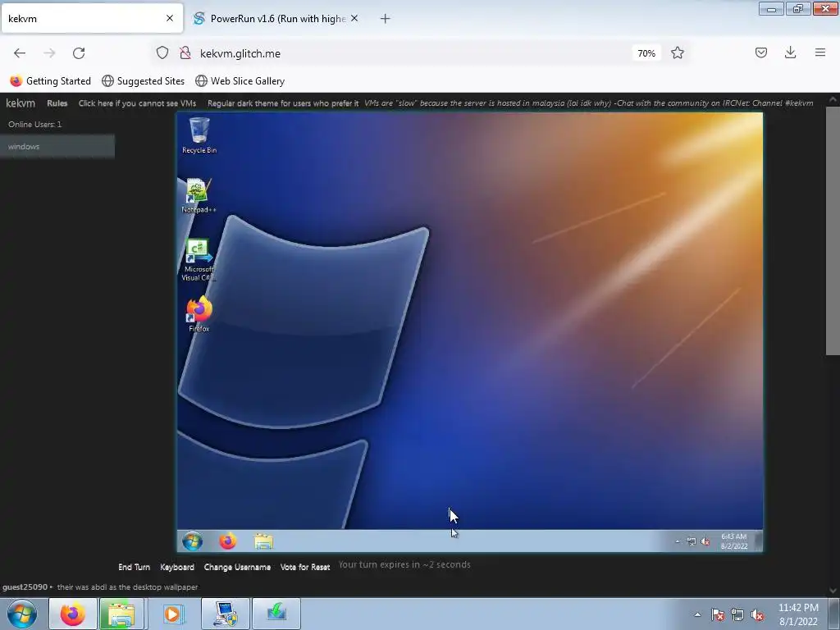Close the kekvm tab

[x=169, y=18]
